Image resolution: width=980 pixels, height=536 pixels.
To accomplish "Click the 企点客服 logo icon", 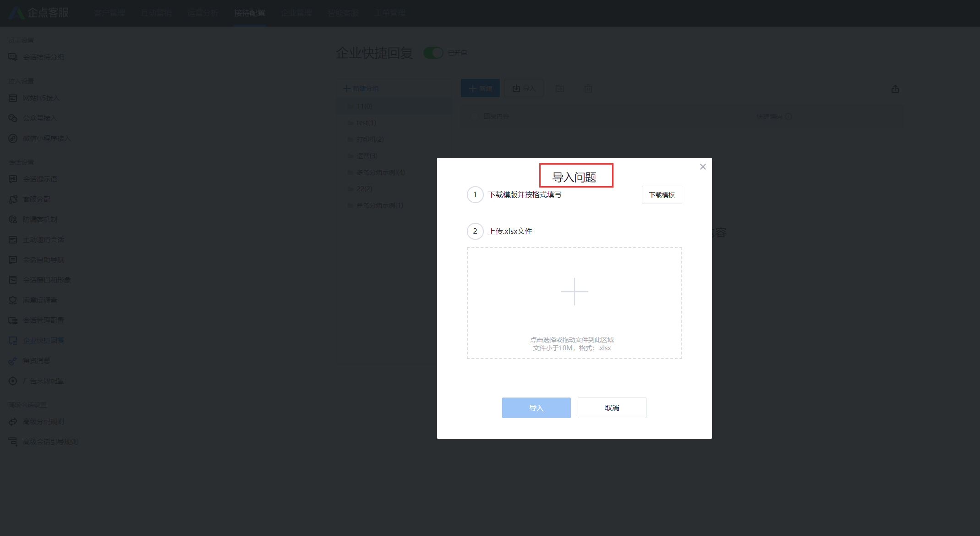I will [16, 13].
